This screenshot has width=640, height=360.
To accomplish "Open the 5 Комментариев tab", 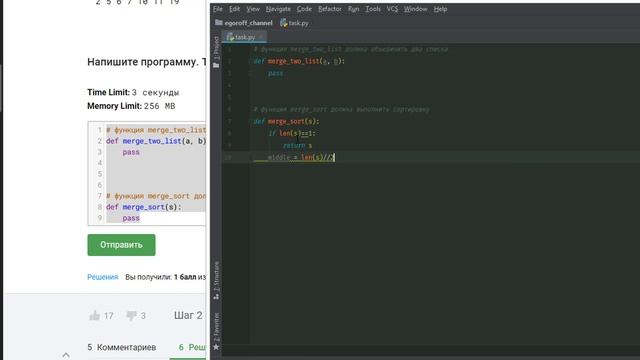I will point(122,347).
